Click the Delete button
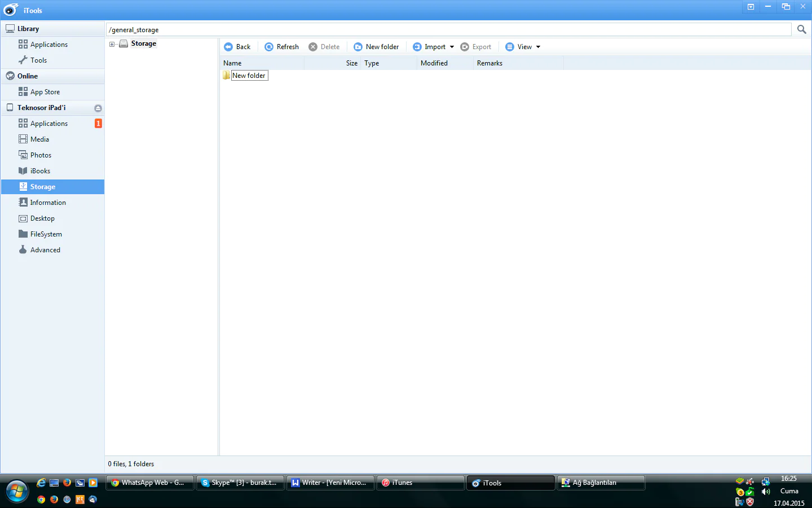 pos(324,47)
